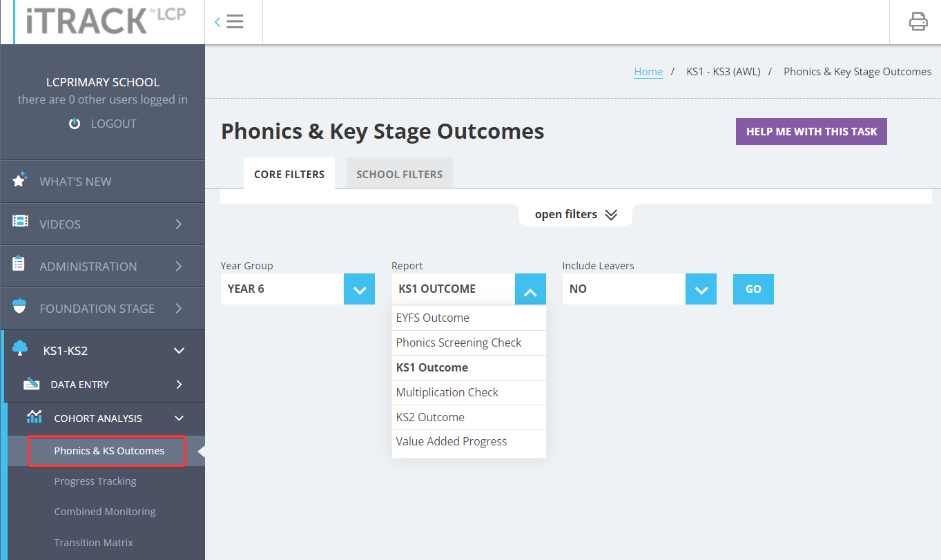Click the star icon beside WHAT'S NEW
This screenshot has width=941, height=560.
click(x=20, y=181)
